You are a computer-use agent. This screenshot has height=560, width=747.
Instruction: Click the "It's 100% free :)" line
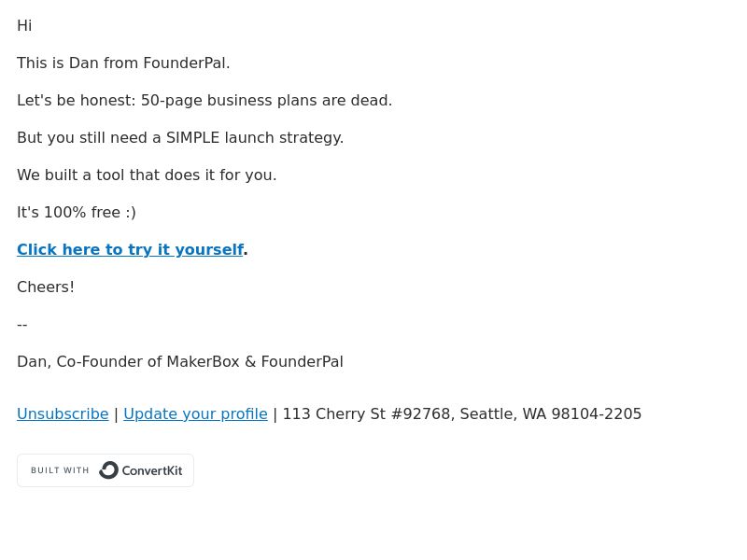click(x=77, y=213)
